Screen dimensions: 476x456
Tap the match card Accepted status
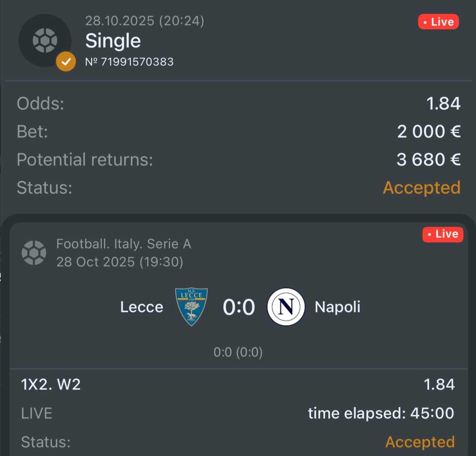(420, 442)
